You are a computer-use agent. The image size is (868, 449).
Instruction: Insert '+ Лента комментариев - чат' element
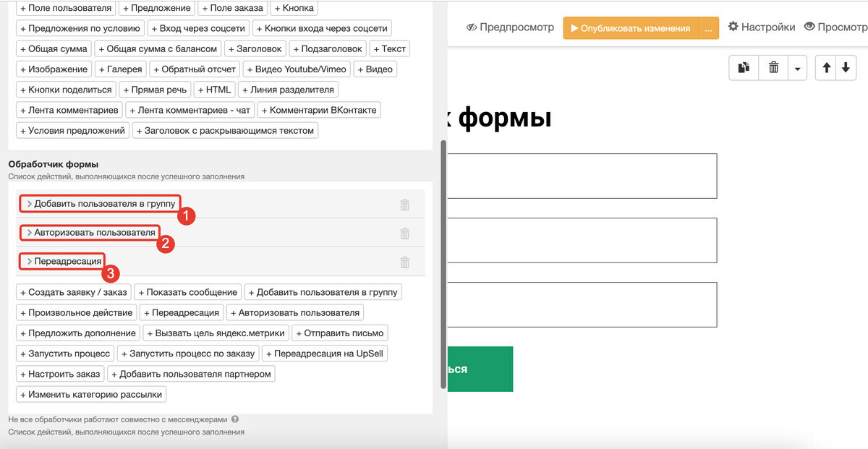190,110
